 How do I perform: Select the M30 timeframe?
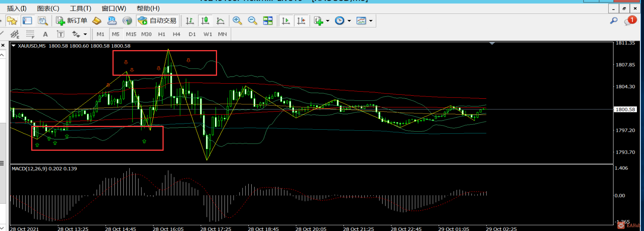[146, 34]
